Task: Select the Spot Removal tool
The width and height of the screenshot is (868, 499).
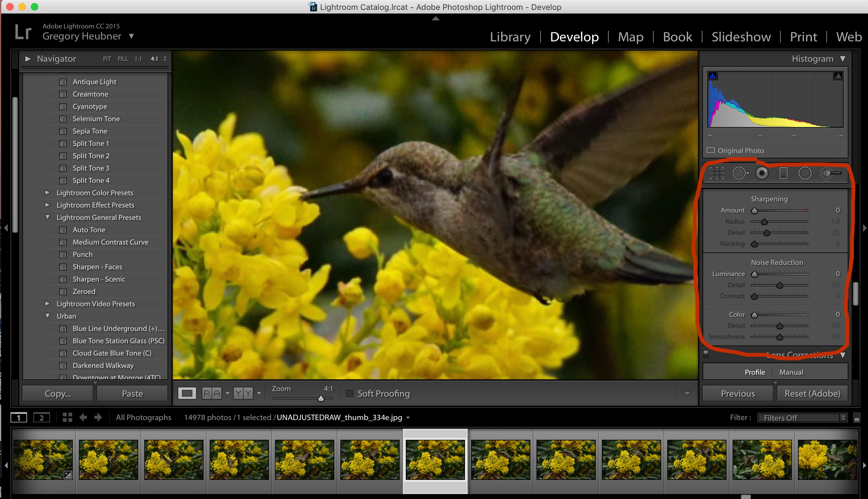Action: [740, 173]
